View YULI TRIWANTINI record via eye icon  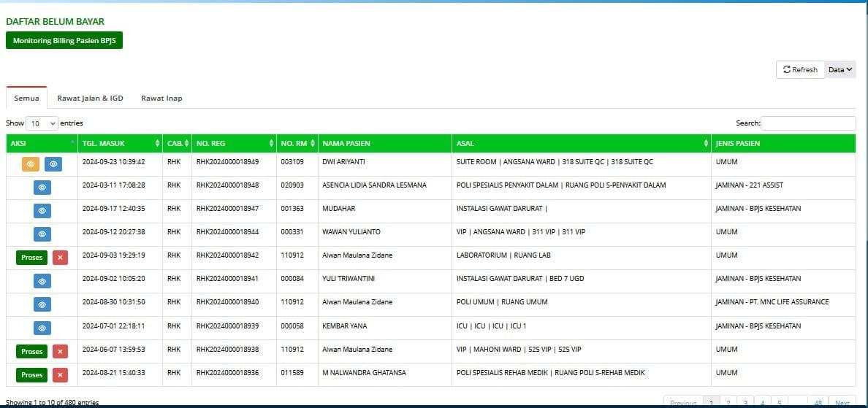coord(42,281)
